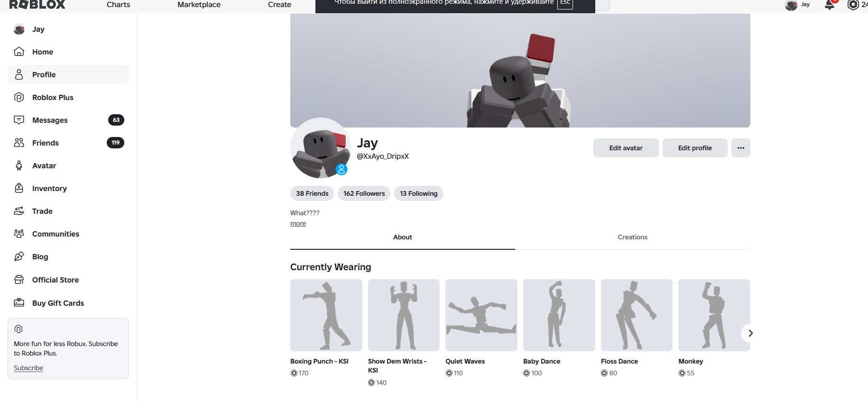The width and height of the screenshot is (868, 401).
Task: Click the @XxAyo_DripxX username text
Action: point(383,156)
